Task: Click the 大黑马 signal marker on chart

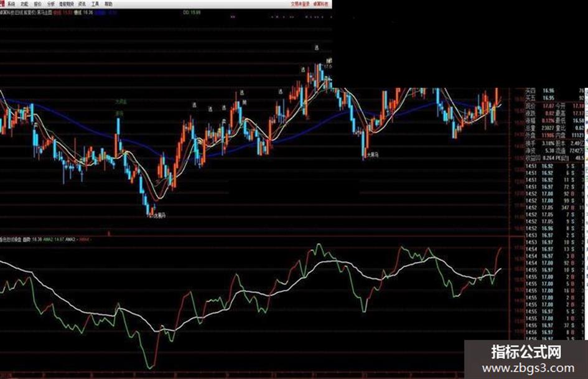Action: [x=373, y=154]
